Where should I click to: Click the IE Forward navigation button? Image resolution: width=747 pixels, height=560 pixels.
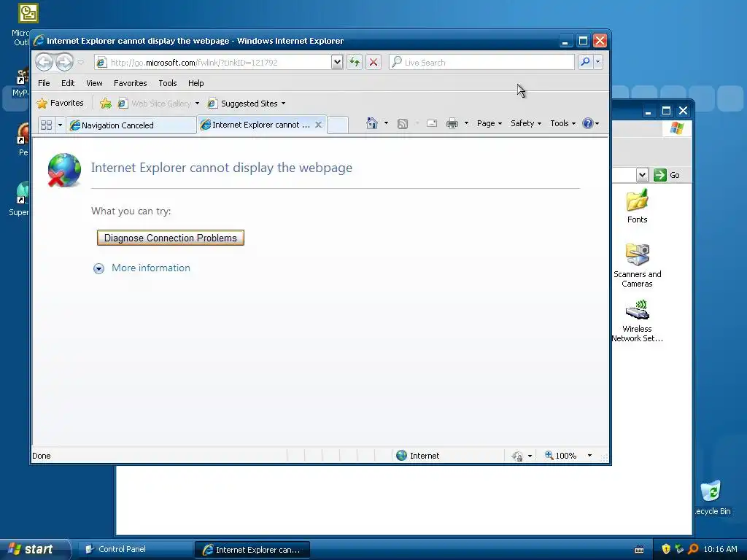(64, 62)
